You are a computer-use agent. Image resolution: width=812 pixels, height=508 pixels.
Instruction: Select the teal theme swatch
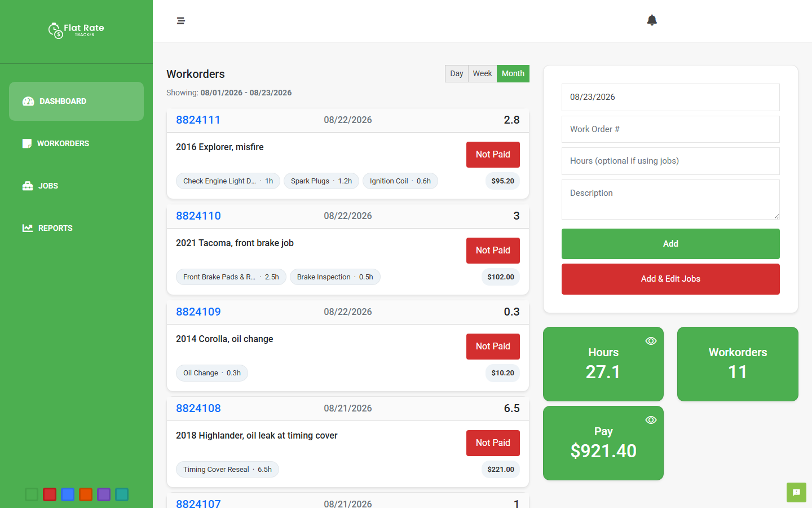click(x=122, y=494)
